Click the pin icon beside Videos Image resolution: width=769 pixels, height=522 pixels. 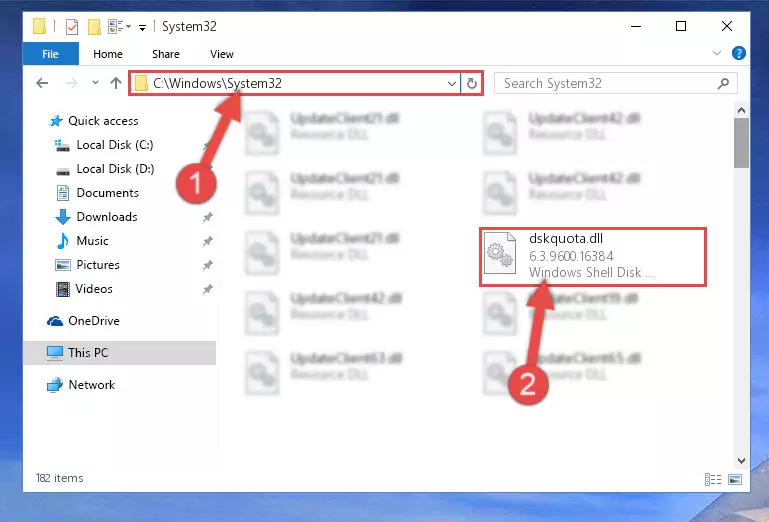207,289
